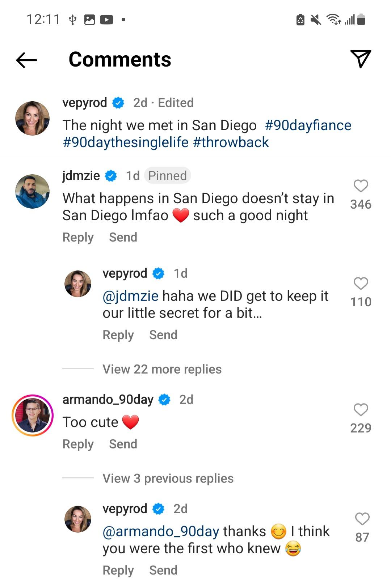Open the share paper-plane icon
This screenshot has height=588, width=391.
361,59
